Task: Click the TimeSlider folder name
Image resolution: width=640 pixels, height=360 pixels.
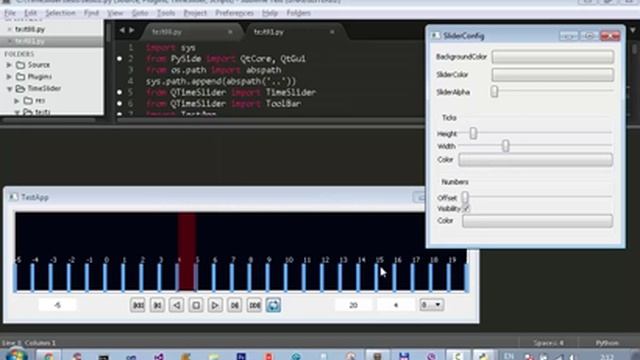Action: tap(44, 89)
